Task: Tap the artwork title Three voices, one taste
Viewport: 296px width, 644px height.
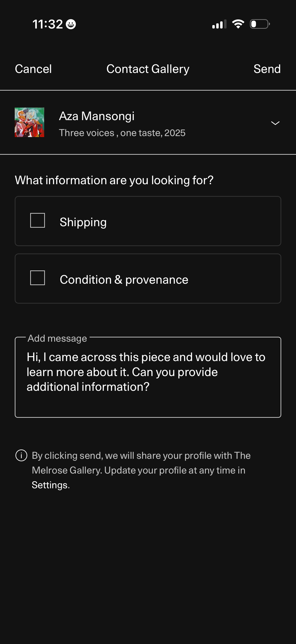Action: coord(122,133)
